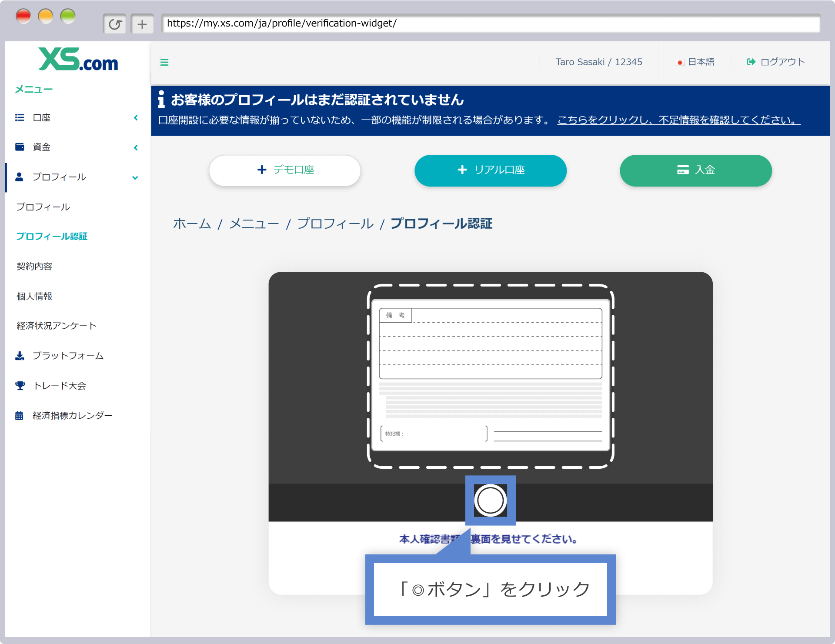Open the プロフィール submenu item
This screenshot has width=835, height=644.
[x=43, y=207]
